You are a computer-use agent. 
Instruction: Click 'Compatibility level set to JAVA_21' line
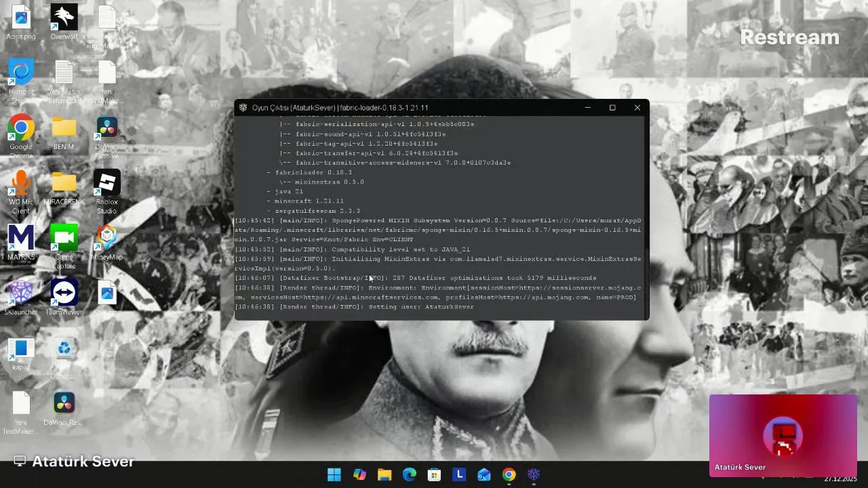[352, 249]
